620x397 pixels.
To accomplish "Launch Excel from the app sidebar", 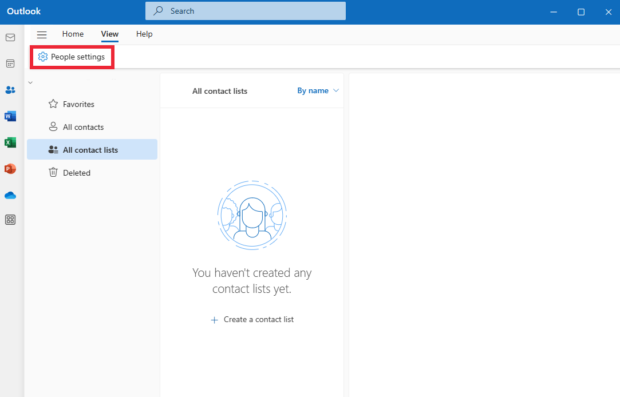I will 10,142.
